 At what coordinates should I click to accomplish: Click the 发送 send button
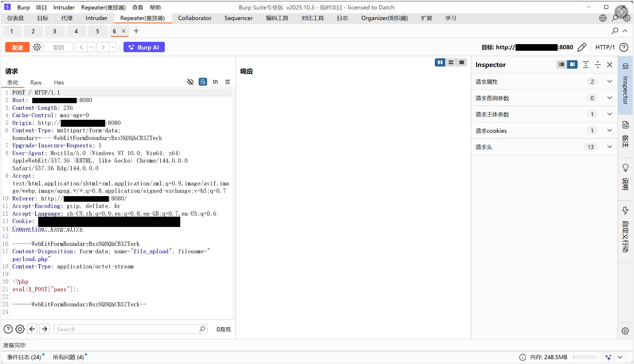tap(17, 47)
